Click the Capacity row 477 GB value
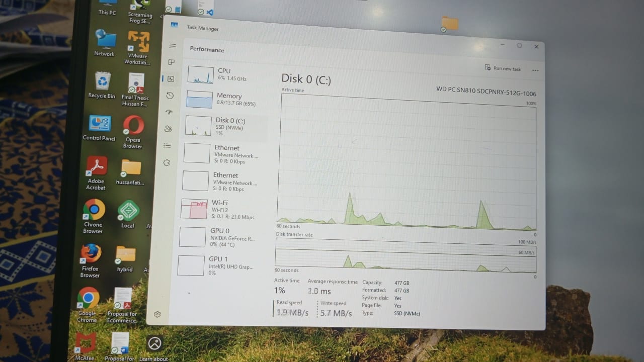Viewport: 644px width, 362px height. (x=401, y=283)
